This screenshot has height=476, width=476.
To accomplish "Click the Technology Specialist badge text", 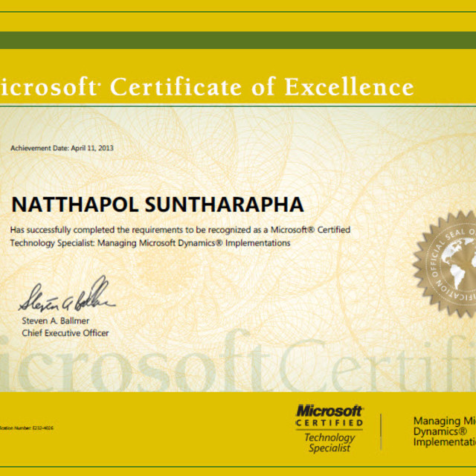I will (x=329, y=443).
